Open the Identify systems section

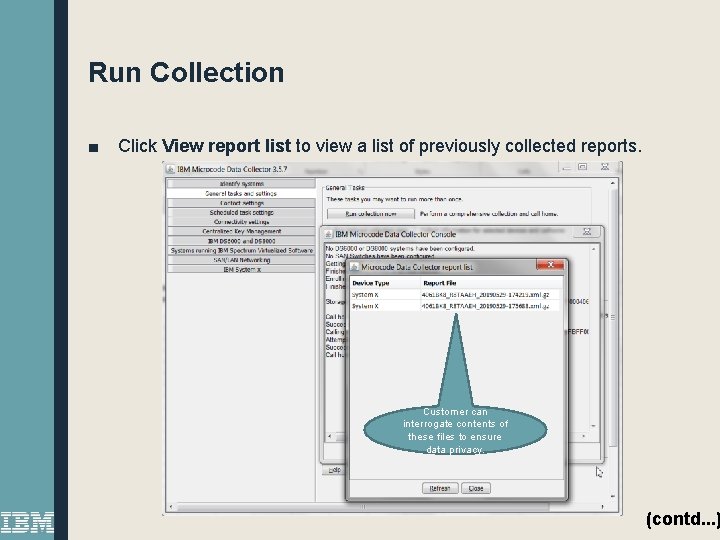coord(242,184)
